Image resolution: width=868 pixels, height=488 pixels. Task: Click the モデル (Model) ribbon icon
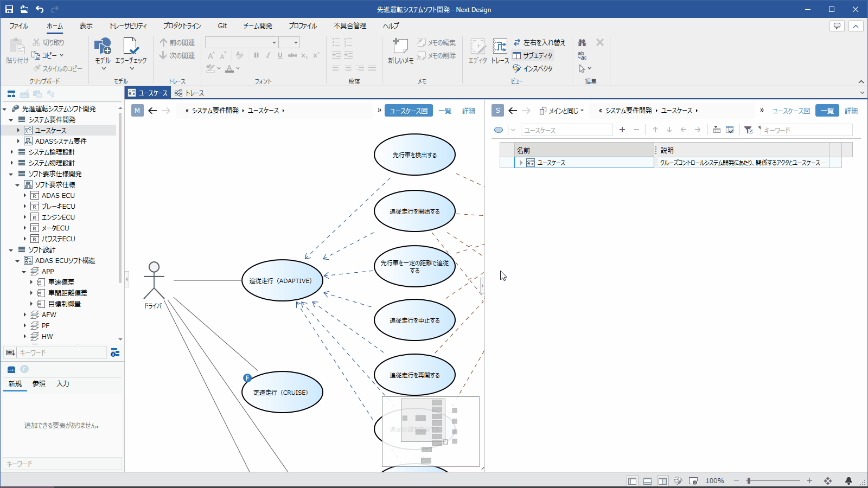(x=103, y=47)
